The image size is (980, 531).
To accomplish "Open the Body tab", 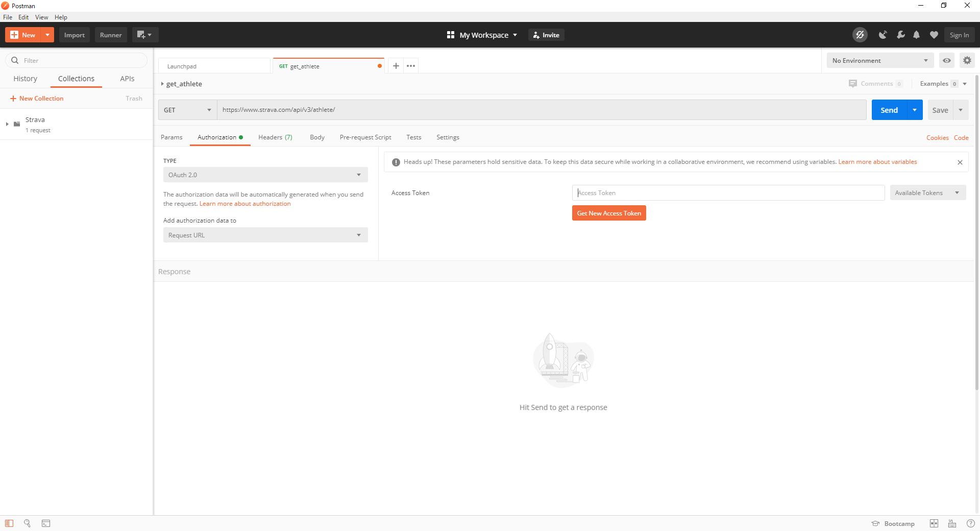I will coord(317,137).
